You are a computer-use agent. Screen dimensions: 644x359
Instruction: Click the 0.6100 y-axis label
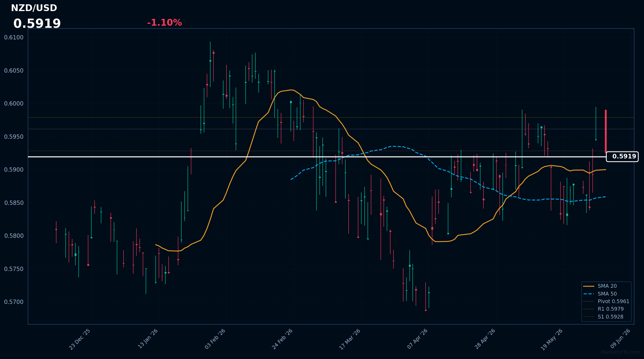pyautogui.click(x=14, y=38)
